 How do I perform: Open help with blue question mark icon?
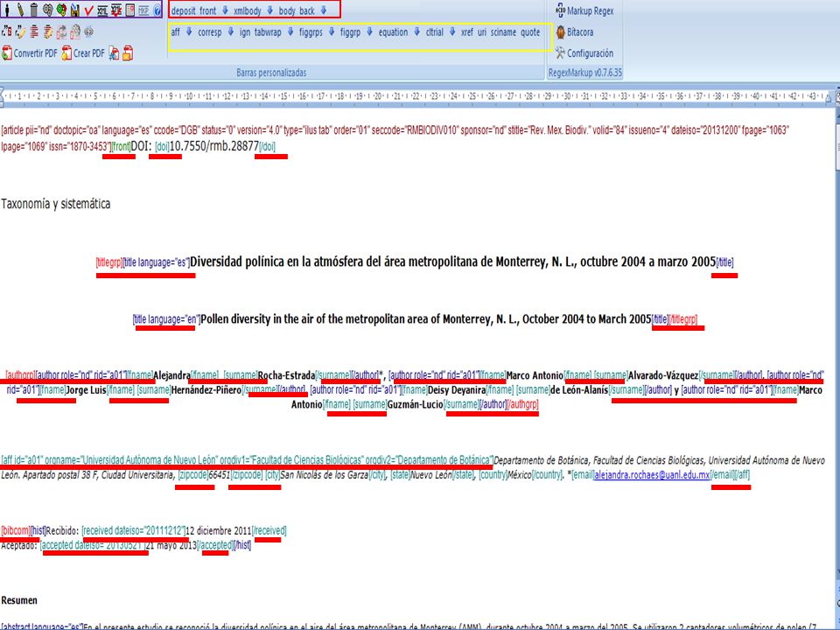[157, 10]
